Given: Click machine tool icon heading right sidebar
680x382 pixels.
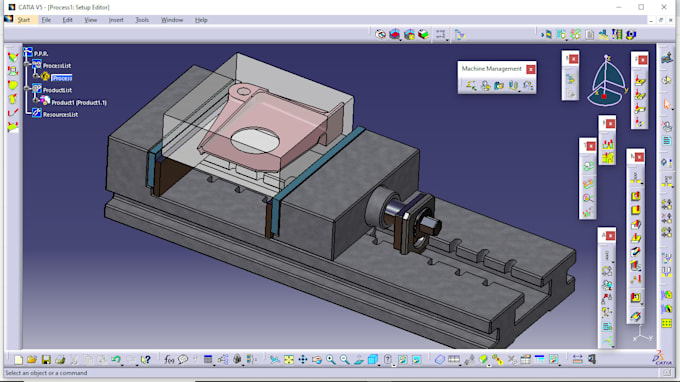Looking at the screenshot, I should tap(667, 57).
